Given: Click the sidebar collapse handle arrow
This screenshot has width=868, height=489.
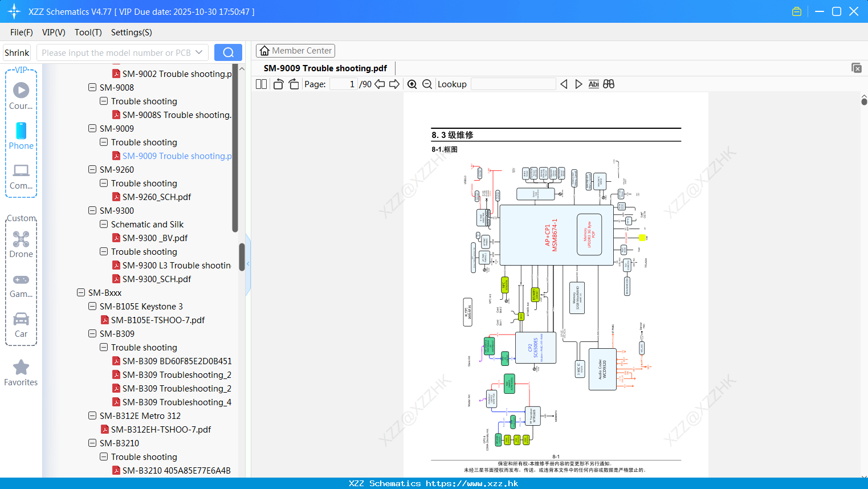Looking at the screenshot, I should click(248, 264).
